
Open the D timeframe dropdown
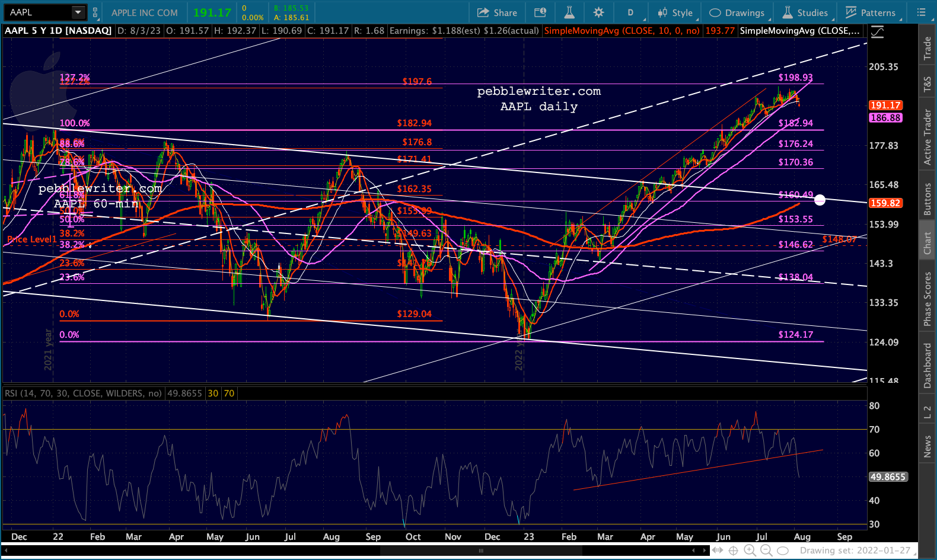[630, 12]
